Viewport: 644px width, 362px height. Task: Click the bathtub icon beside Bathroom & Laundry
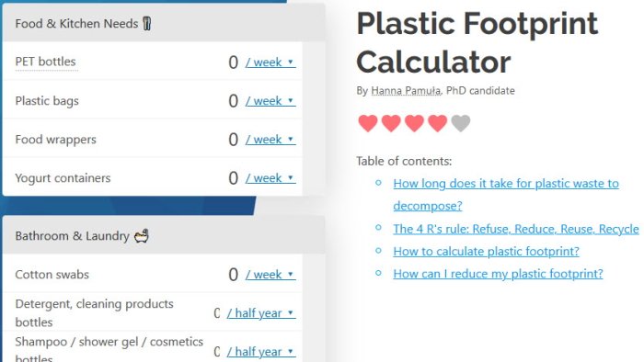point(142,236)
